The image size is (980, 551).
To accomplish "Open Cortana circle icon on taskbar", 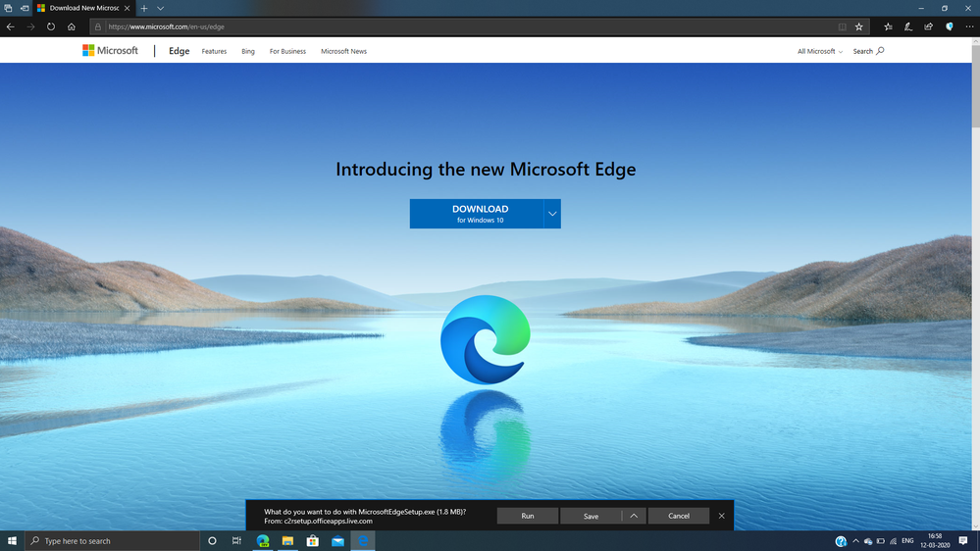I will 212,541.
